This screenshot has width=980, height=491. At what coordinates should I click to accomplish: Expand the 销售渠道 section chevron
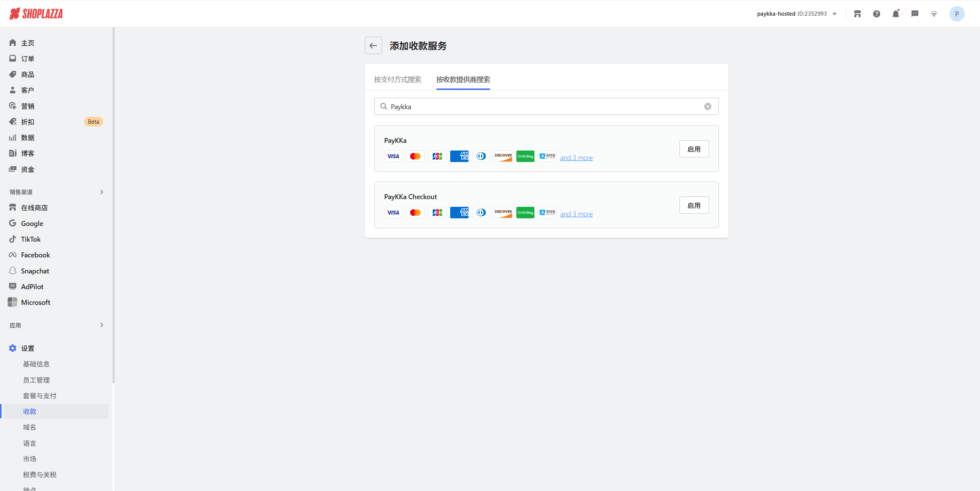(x=101, y=192)
